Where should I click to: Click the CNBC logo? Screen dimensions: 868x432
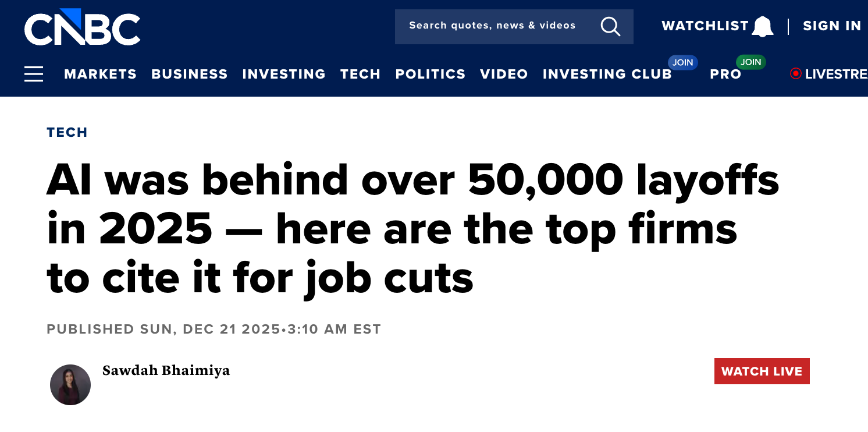point(82,27)
